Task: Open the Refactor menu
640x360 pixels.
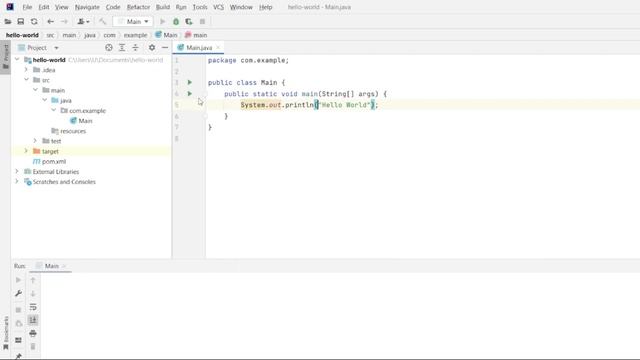Action: click(x=138, y=7)
